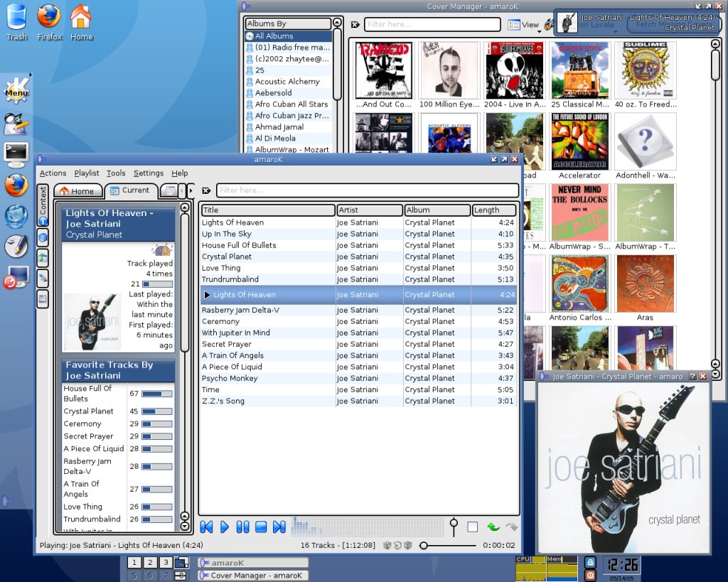Open the Help menu

click(x=180, y=173)
